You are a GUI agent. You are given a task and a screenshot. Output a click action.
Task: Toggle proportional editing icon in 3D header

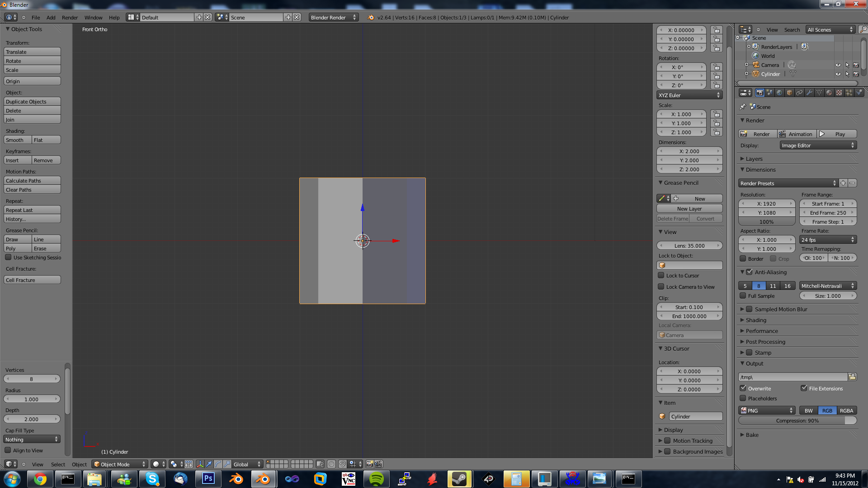pos(331,464)
